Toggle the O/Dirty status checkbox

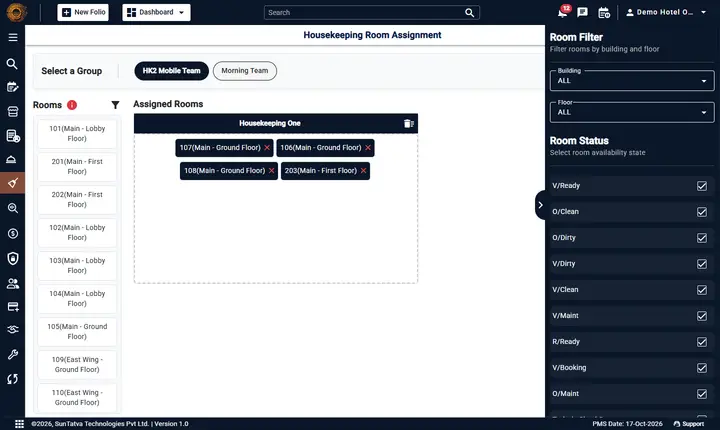pyautogui.click(x=702, y=238)
